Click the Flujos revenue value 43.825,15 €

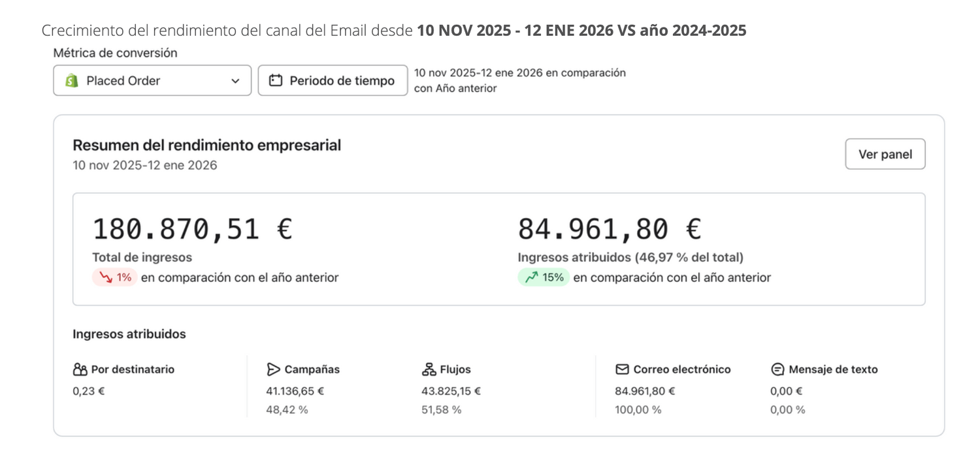(x=451, y=392)
